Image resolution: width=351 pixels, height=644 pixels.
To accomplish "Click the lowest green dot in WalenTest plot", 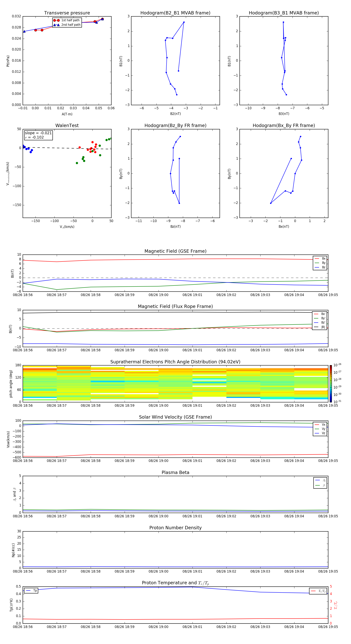I will point(77,163).
